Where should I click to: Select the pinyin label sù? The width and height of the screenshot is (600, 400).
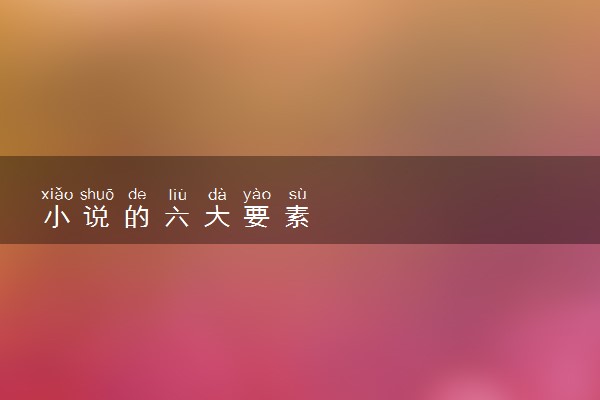coord(297,194)
